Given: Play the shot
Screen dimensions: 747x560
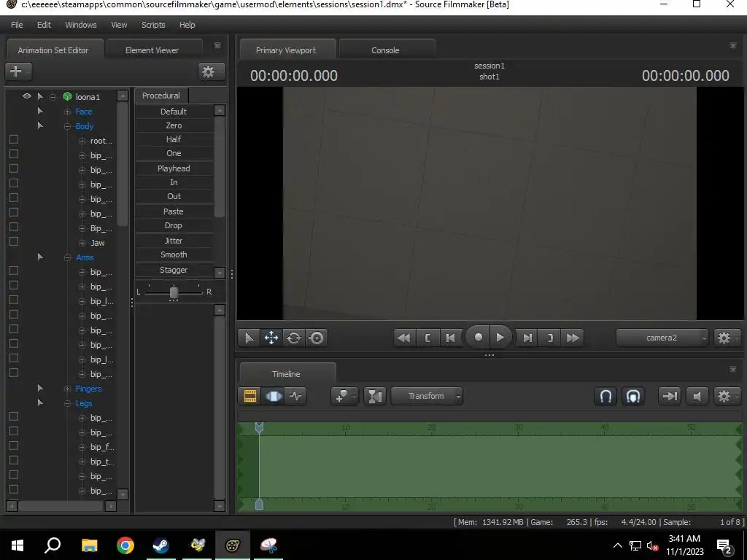Looking at the screenshot, I should [500, 337].
